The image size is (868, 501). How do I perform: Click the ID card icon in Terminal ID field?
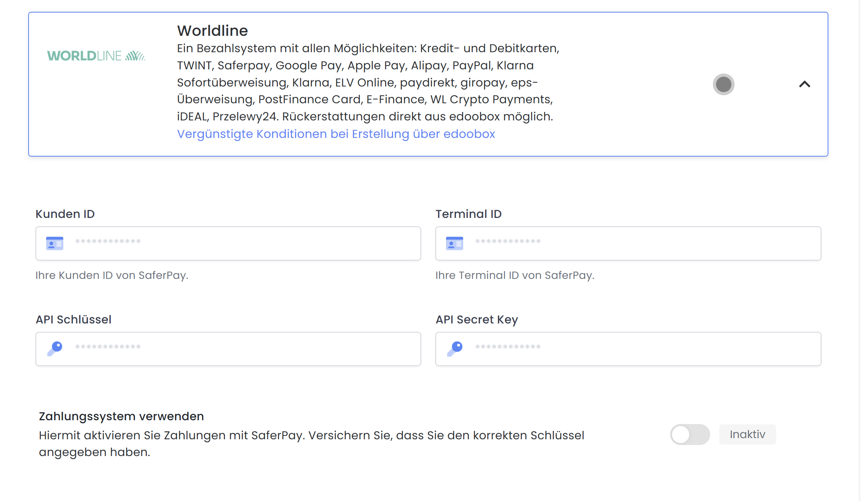454,243
